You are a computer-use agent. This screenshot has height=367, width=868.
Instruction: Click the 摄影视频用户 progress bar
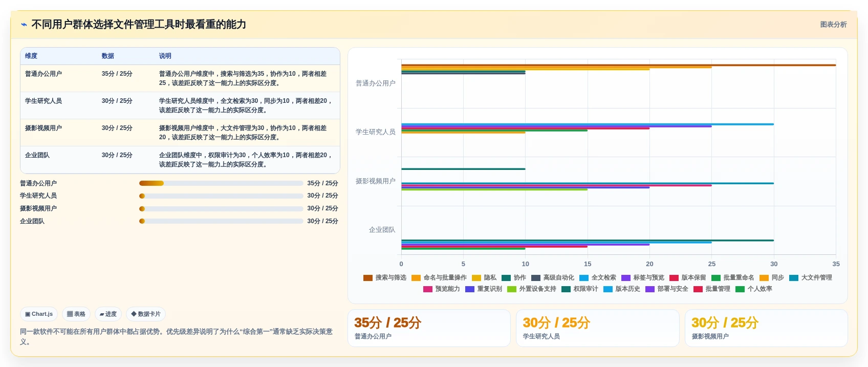coord(221,209)
